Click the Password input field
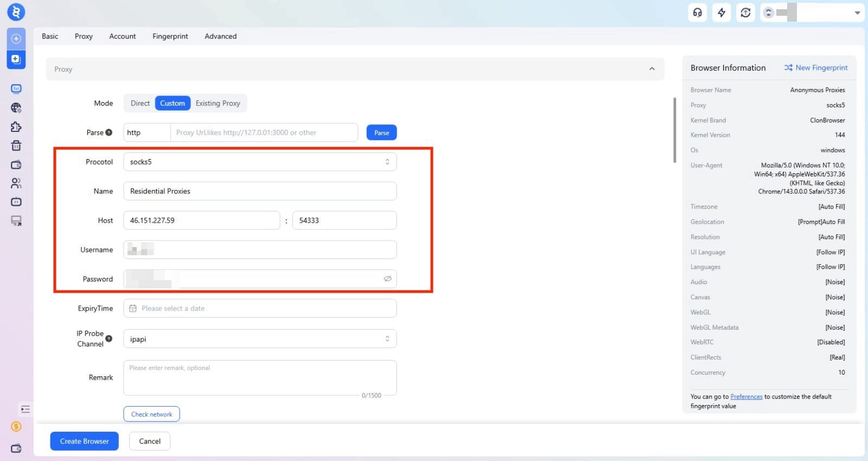Viewport: 868px width, 461px height. tap(260, 279)
